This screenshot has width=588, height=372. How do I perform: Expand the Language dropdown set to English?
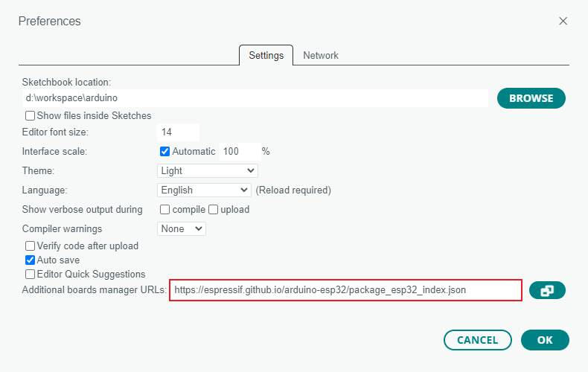pos(204,190)
